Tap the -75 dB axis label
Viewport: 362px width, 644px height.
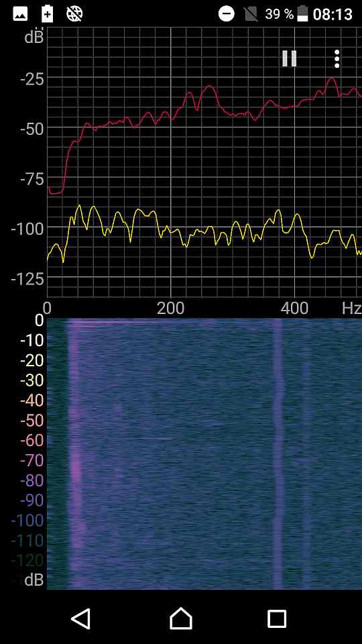(x=32, y=179)
